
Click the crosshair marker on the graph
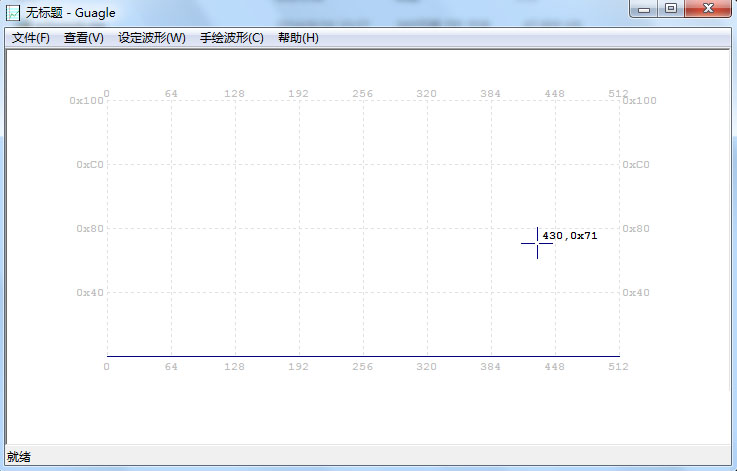coord(537,243)
